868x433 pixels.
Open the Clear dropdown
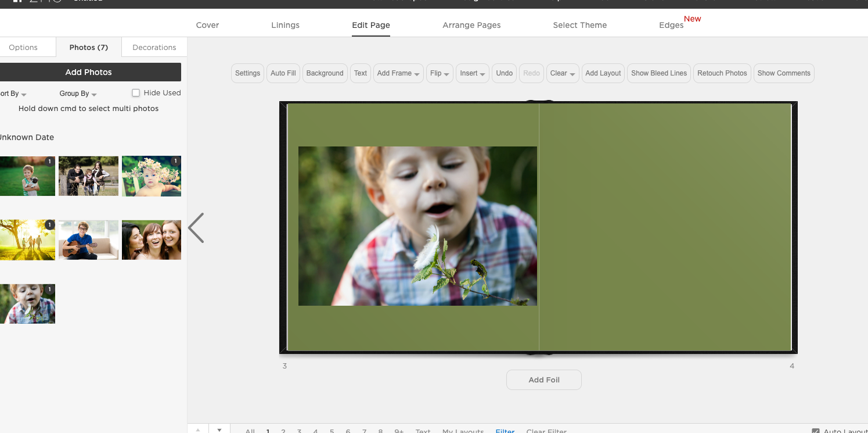[x=563, y=73]
